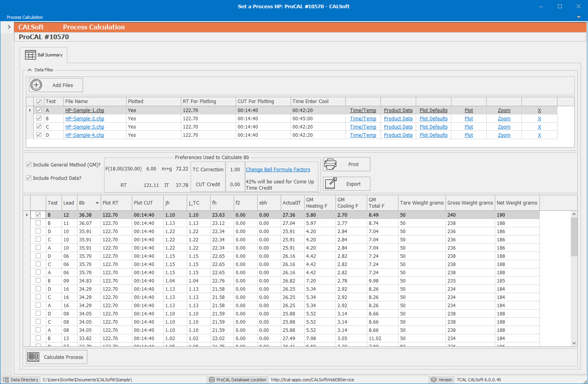Uncheck the Bb 36.38 row checkbox

tap(38, 215)
